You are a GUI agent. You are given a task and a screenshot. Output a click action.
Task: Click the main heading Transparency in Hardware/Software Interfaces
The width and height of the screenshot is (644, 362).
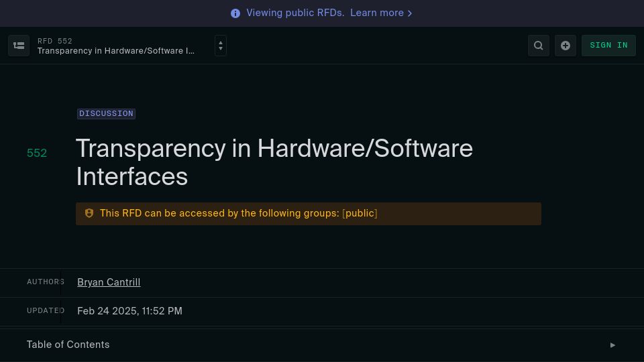(x=274, y=162)
